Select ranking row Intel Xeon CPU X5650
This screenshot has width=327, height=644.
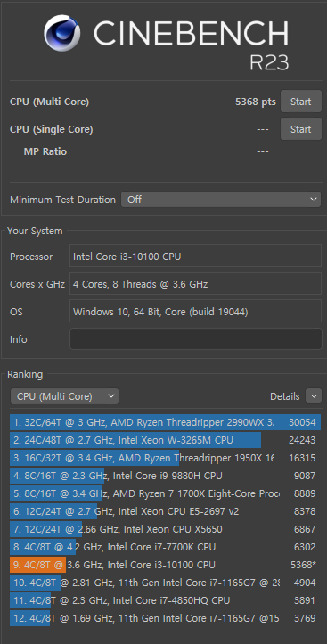click(165, 529)
